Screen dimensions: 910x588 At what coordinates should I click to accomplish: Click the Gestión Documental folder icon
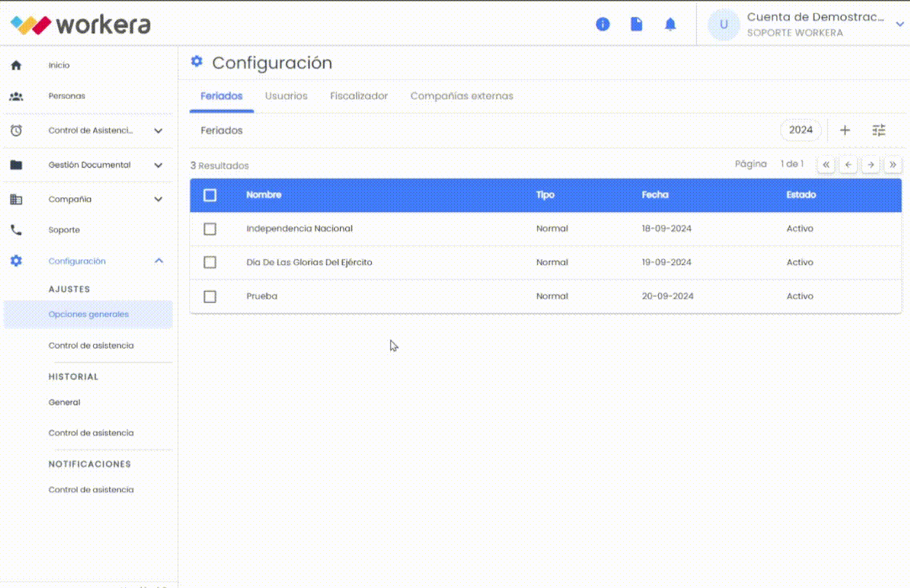click(x=16, y=165)
